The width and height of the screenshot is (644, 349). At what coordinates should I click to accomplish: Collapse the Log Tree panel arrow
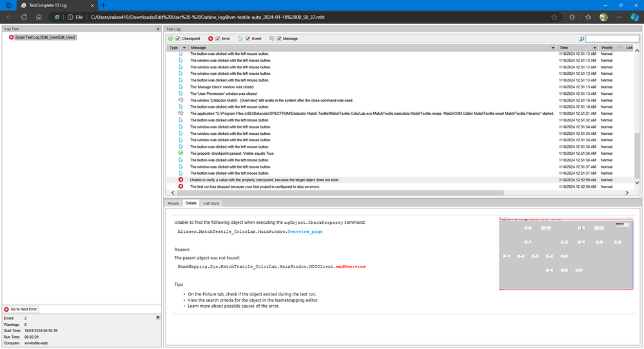point(159,29)
